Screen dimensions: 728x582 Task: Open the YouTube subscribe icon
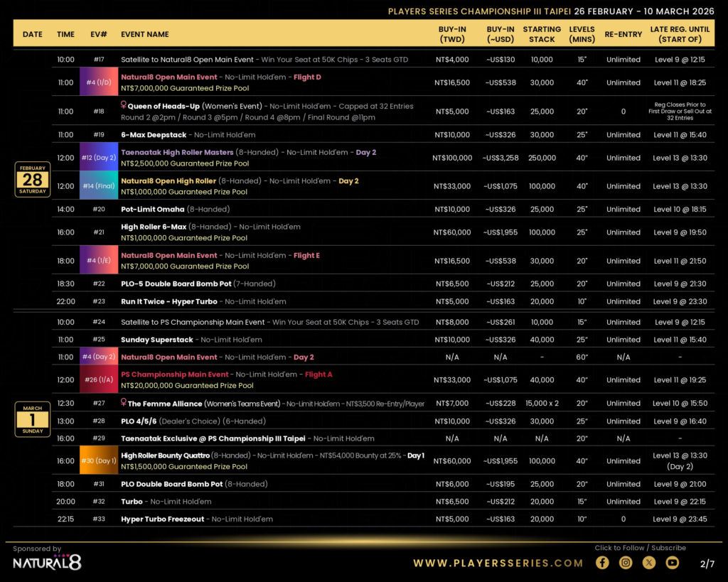click(x=672, y=563)
